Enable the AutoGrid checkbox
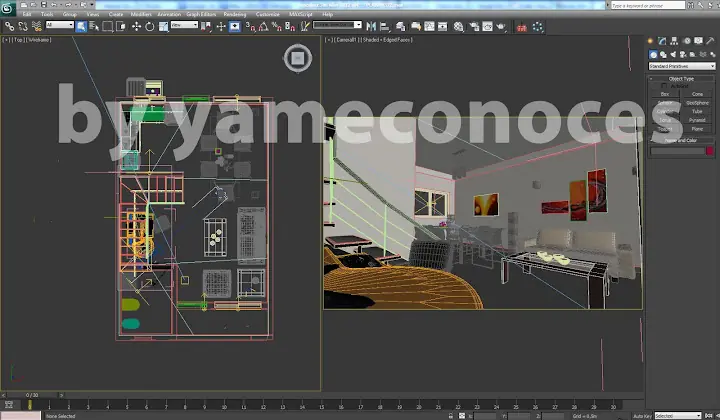720x420 pixels. coord(664,86)
